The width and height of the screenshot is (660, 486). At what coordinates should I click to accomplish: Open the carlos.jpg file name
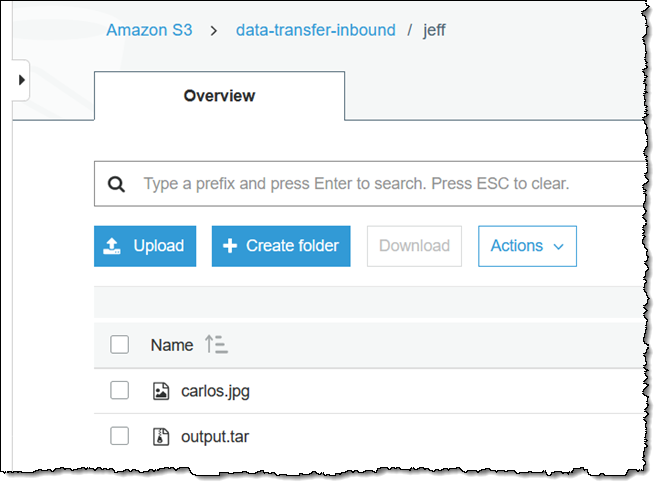215,391
